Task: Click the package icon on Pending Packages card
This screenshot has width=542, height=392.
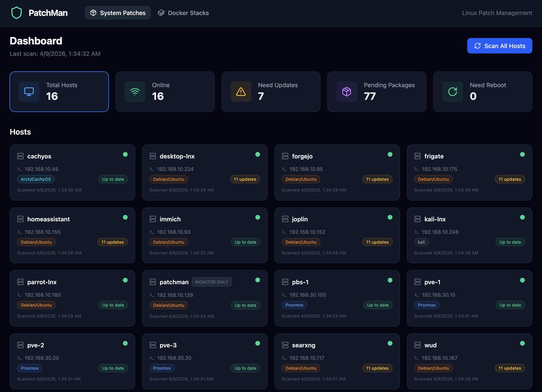Action: (x=346, y=91)
